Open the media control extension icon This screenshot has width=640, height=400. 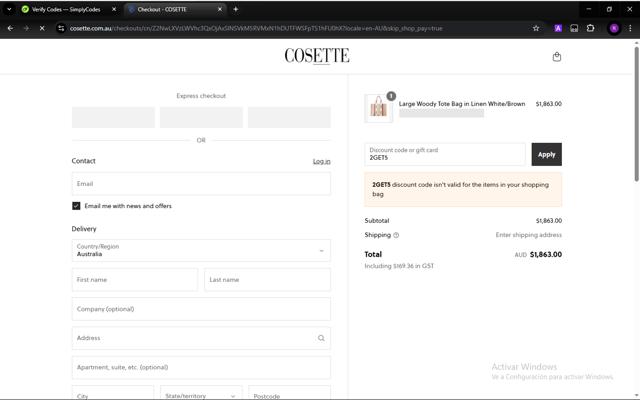pyautogui.click(x=574, y=28)
